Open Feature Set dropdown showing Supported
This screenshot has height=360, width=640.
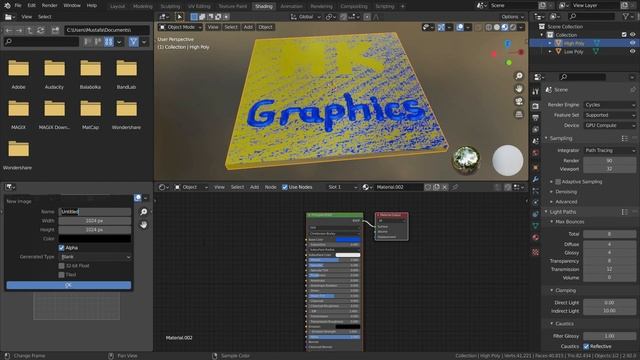610,115
